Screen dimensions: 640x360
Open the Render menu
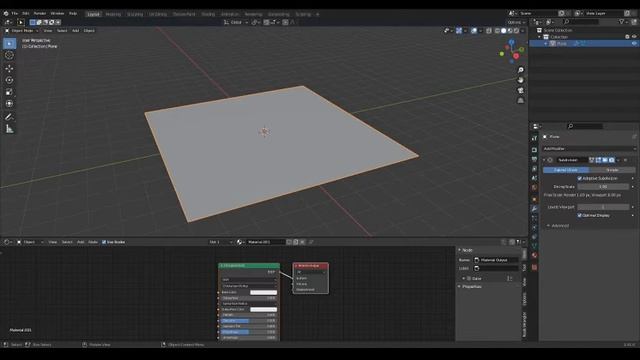point(40,13)
